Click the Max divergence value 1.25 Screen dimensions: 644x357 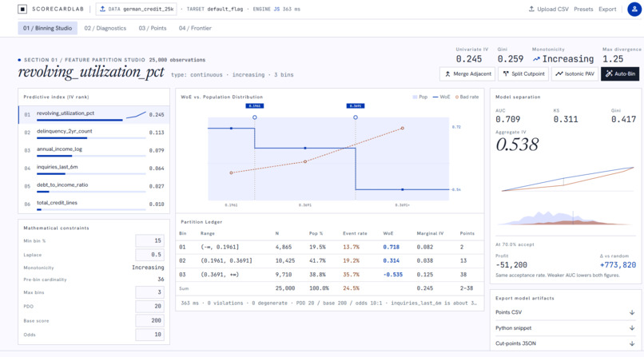point(613,59)
